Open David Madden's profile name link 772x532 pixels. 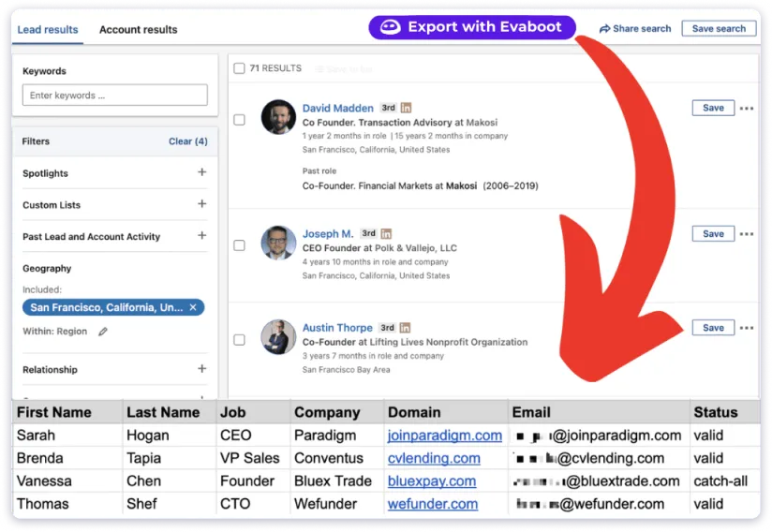tap(337, 108)
